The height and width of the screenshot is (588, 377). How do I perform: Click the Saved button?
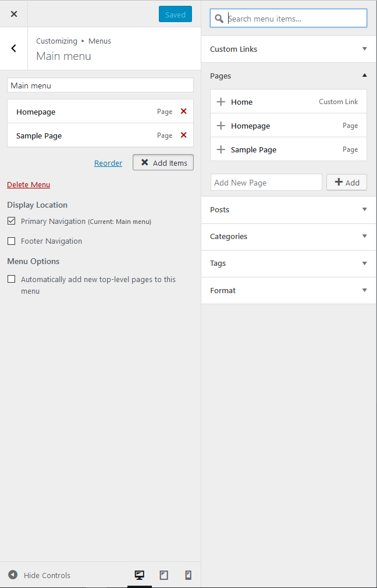175,15
